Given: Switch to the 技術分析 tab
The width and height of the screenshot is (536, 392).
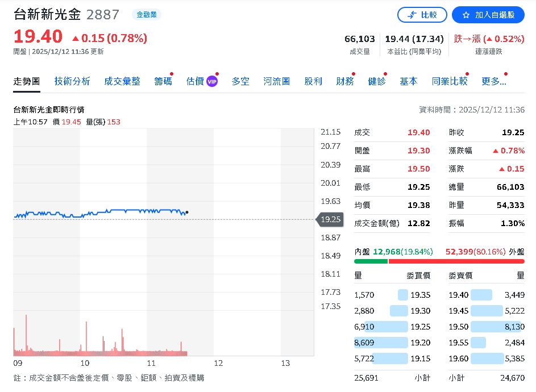Looking at the screenshot, I should click(x=72, y=81).
